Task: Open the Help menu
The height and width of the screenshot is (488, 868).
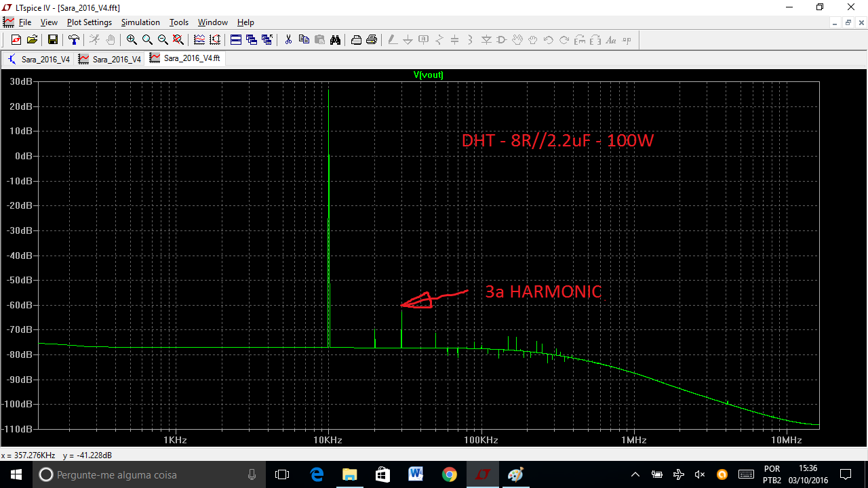Action: pos(245,22)
